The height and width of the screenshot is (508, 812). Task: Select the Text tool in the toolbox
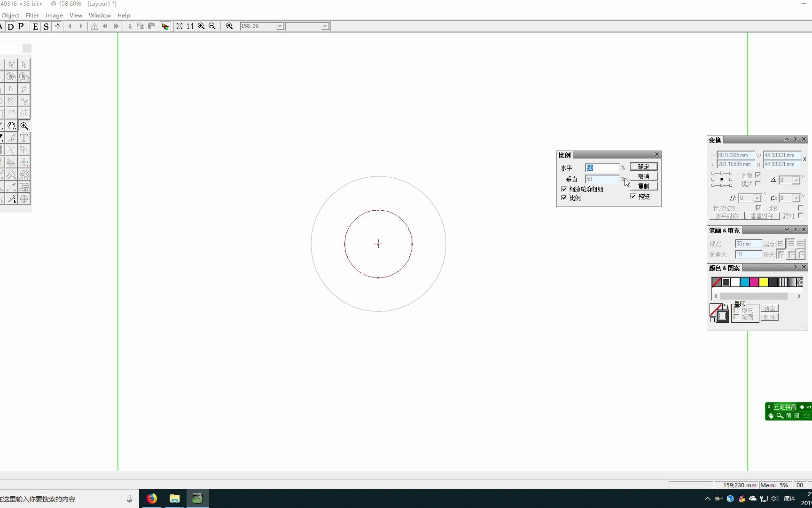(24, 138)
